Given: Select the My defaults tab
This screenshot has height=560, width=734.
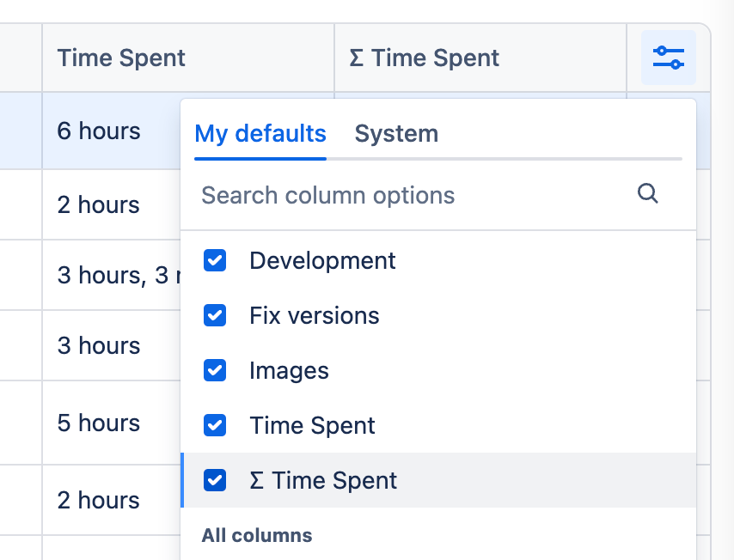Looking at the screenshot, I should click(x=260, y=134).
